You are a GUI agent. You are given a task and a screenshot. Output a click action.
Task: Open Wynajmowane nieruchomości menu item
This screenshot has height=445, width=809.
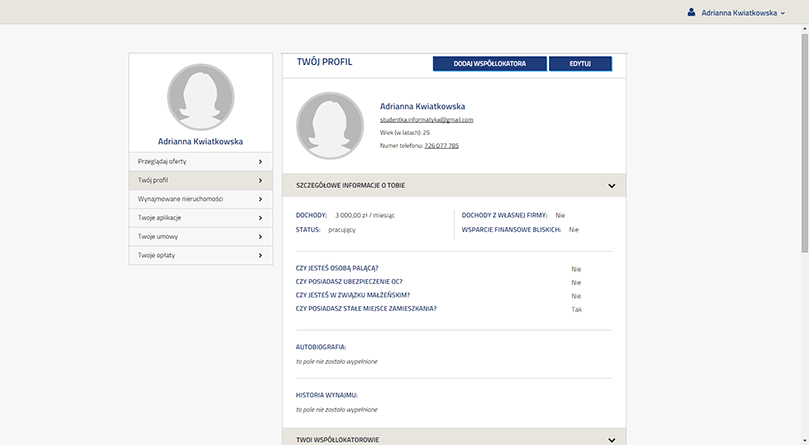click(201, 199)
